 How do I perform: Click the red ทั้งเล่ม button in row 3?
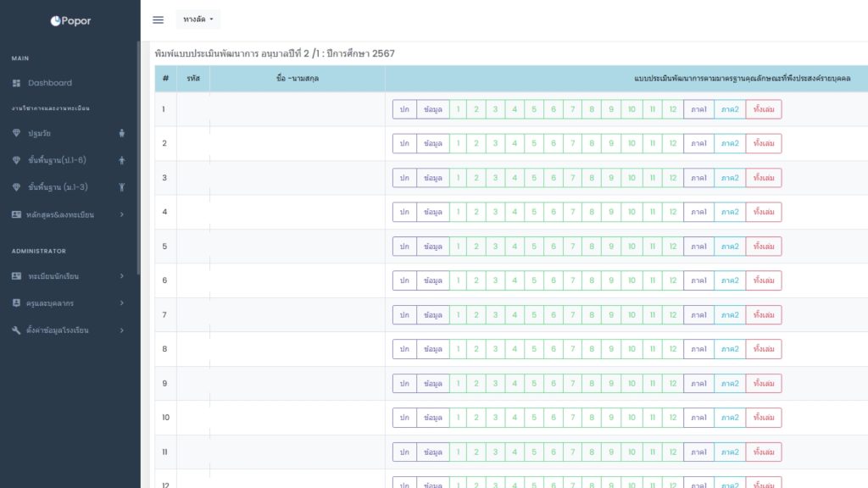(763, 178)
